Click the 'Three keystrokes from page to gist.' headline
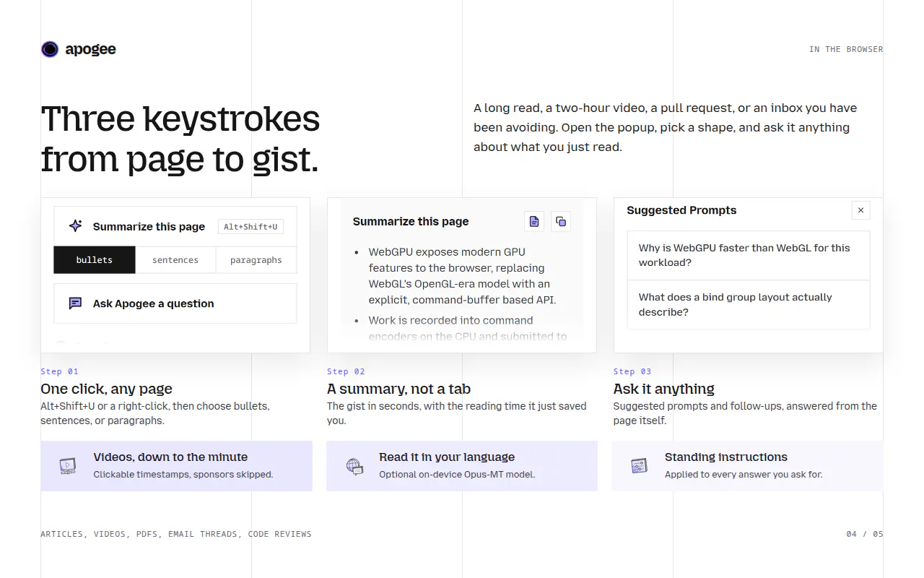Viewport: 924px width, 578px height. (x=180, y=139)
